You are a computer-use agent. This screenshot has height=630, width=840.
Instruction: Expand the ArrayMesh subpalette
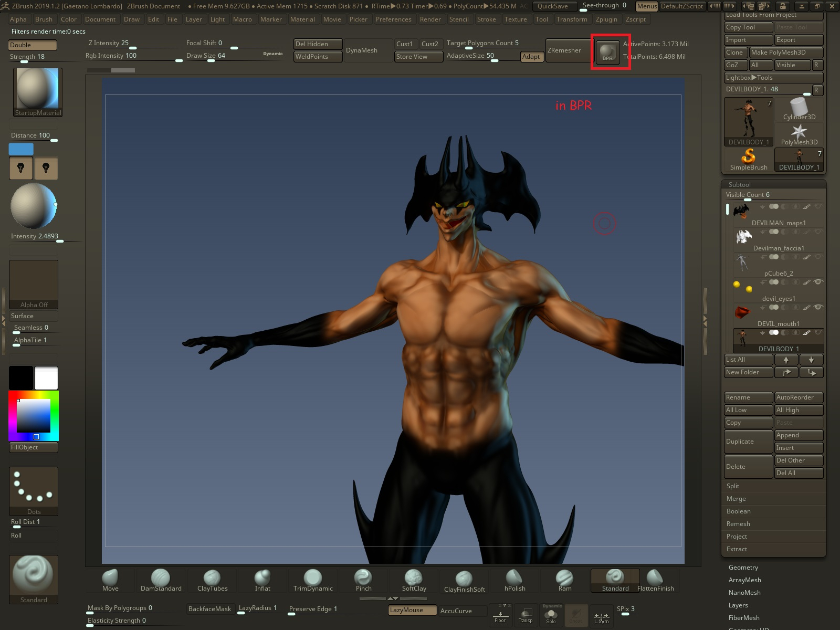(744, 580)
